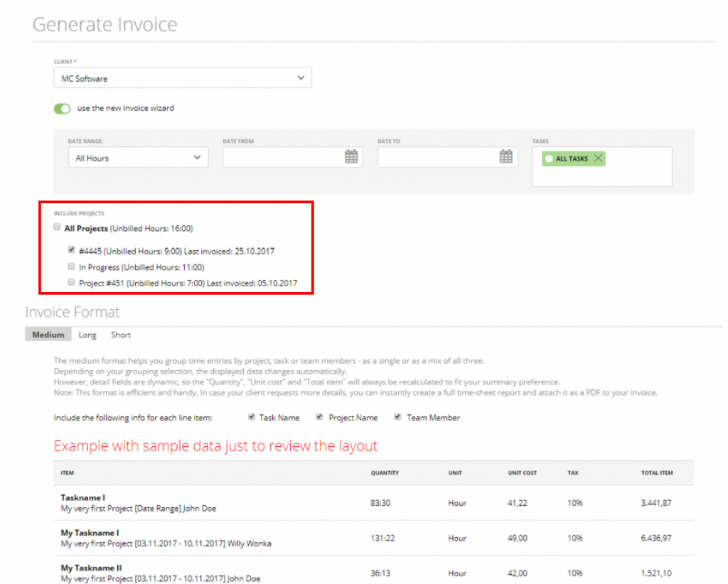Click the ITEM column header

pos(68,472)
